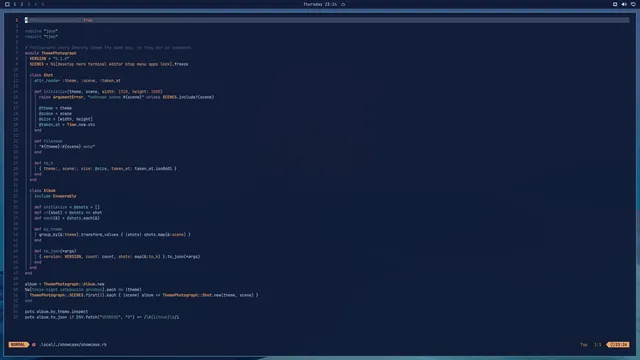
Task: Click the def to_json(*args) line
Action: [x=55, y=251]
